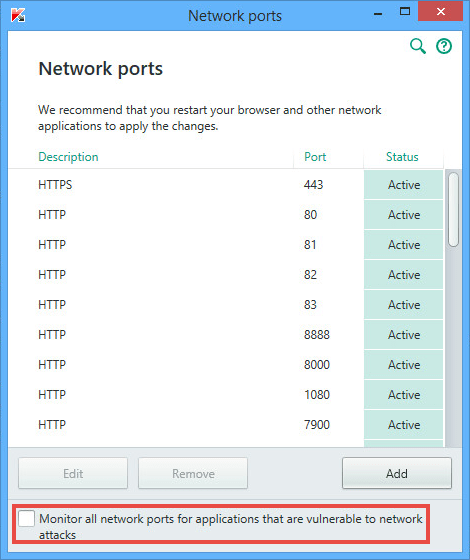Open status dropdown for port 7900
Viewport: 470px width, 560px height.
coord(404,425)
